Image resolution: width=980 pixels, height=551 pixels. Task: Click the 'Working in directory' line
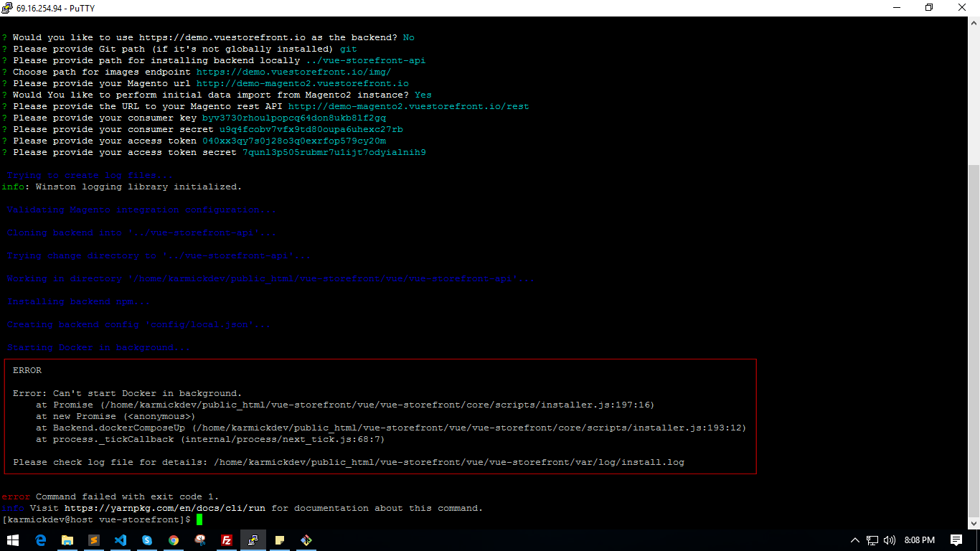coord(271,278)
